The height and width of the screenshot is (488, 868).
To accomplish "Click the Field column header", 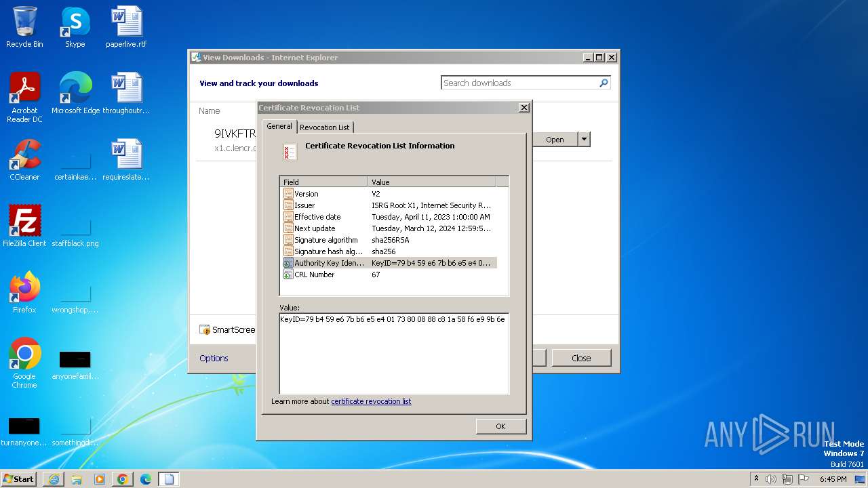I will pos(324,182).
